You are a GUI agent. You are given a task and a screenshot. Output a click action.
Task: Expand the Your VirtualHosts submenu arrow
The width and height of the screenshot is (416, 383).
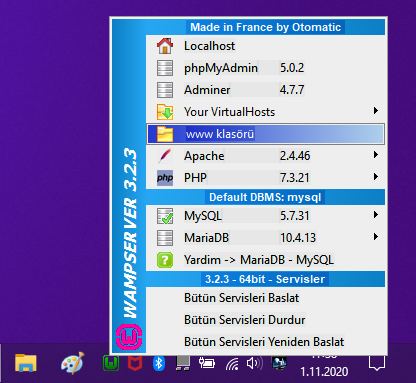(376, 111)
